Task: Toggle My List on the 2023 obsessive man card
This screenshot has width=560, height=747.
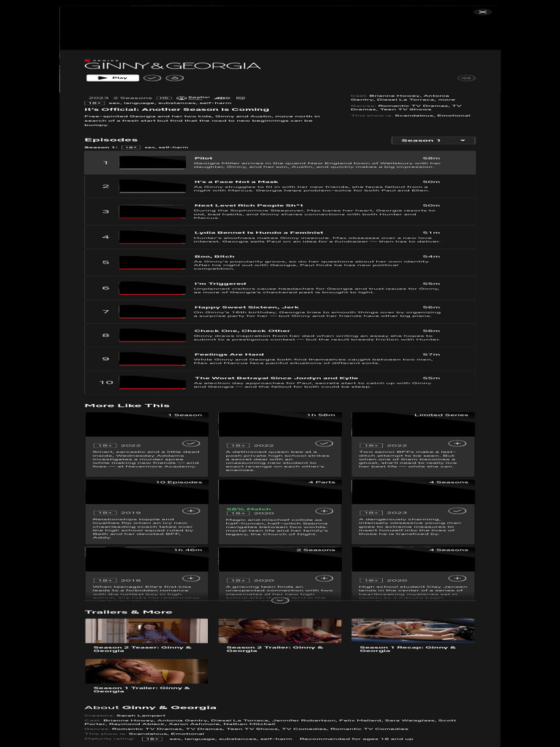Action: coord(457,511)
